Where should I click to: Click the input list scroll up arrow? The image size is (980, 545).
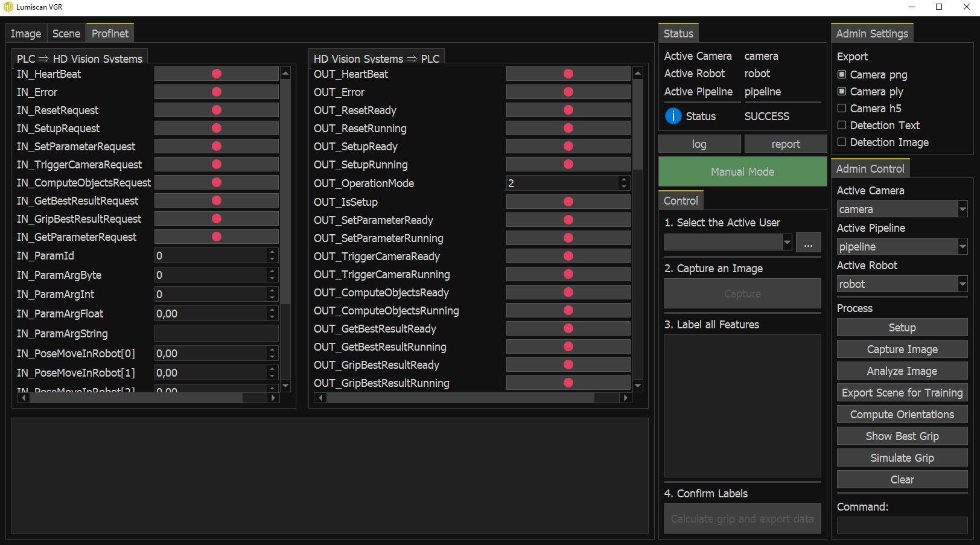285,73
